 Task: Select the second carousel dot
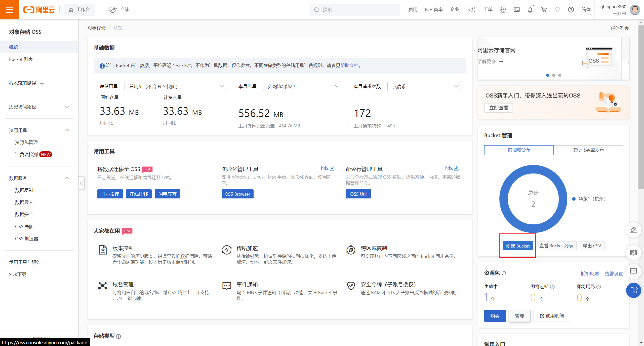click(554, 75)
